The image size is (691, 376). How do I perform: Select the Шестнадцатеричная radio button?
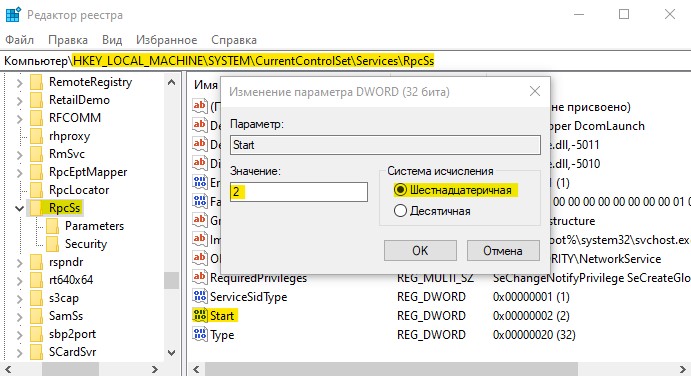pos(400,190)
